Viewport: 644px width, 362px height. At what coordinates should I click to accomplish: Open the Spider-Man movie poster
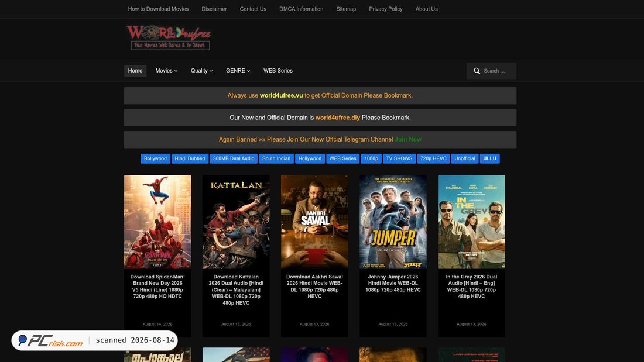tap(157, 222)
